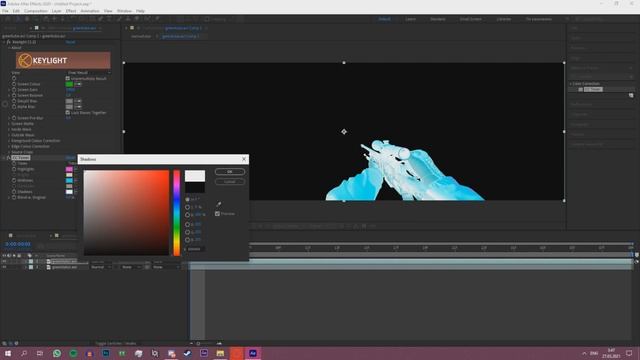The image size is (640, 360).
Task: Click the Despill Bias gray swatch
Action: point(69,101)
